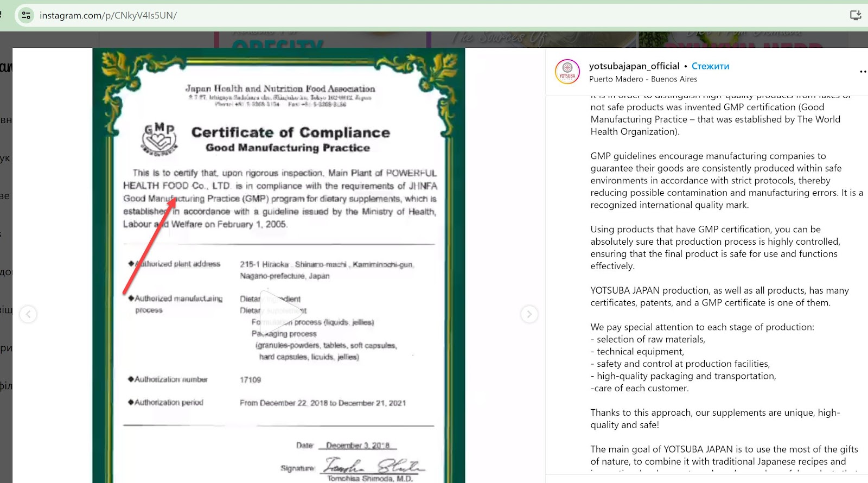This screenshot has width=868, height=483.
Task: Click the line "- safety and control at production facilities,"
Action: pyautogui.click(x=680, y=364)
